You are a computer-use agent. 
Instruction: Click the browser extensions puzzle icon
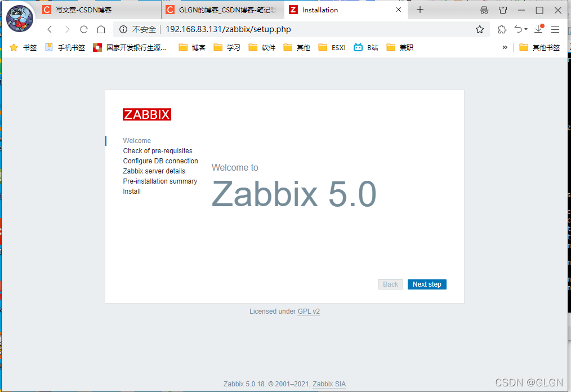pyautogui.click(x=502, y=29)
